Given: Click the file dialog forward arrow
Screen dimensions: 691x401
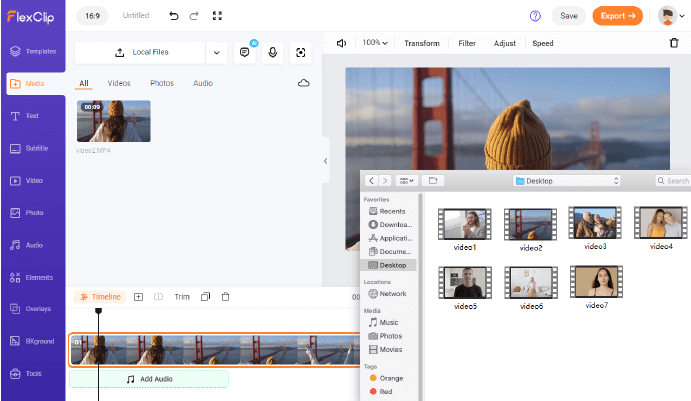Looking at the screenshot, I should [385, 181].
